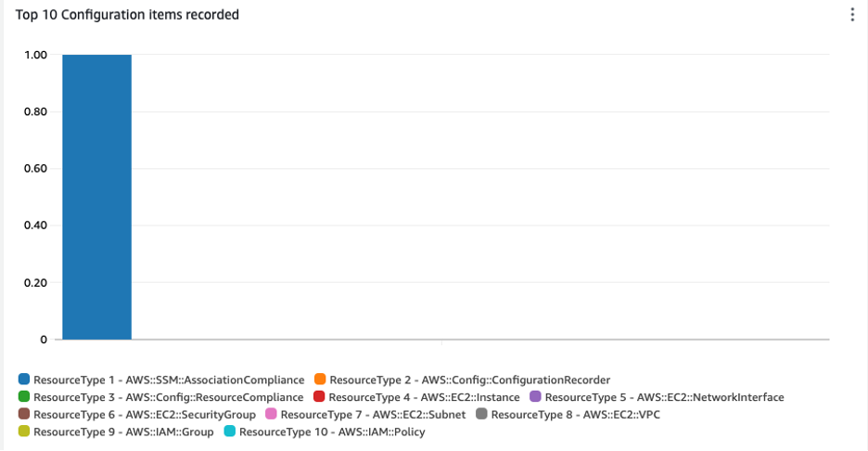Click olive ResourceType 9 legend swatch
Viewport: 868px width, 451px height.
coord(24,432)
